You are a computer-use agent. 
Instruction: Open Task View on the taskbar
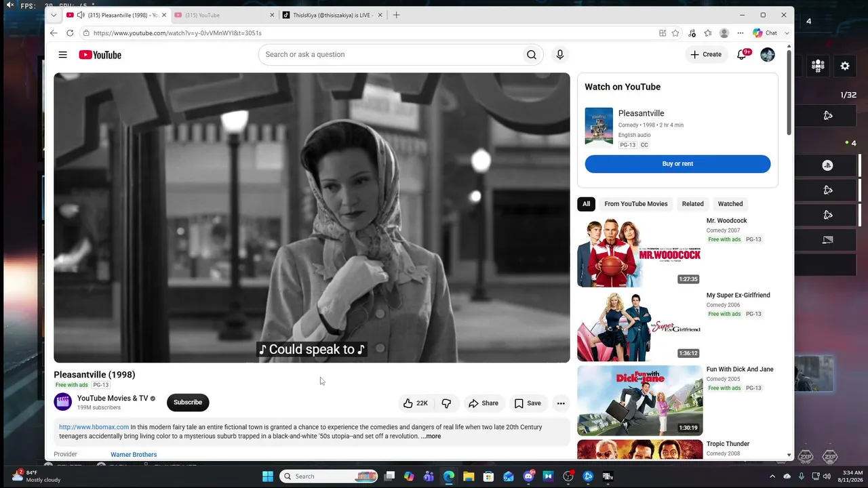tap(389, 476)
